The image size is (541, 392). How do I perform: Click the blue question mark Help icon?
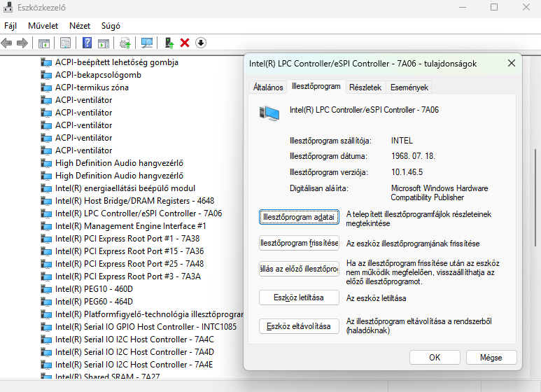pyautogui.click(x=87, y=43)
